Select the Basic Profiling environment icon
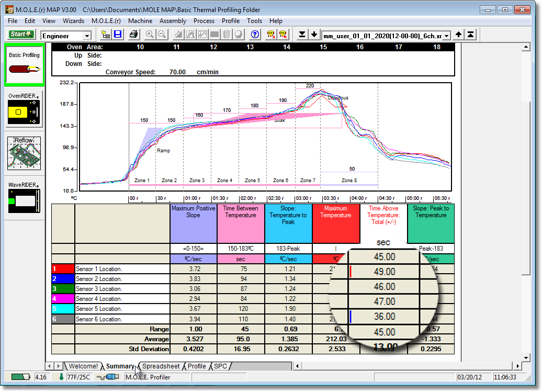Screen dimensions: 542x392 pyautogui.click(x=24, y=65)
